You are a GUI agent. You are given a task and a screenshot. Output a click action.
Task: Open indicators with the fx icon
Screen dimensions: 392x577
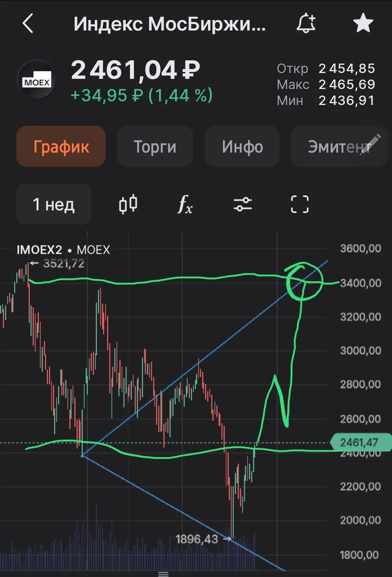click(185, 204)
